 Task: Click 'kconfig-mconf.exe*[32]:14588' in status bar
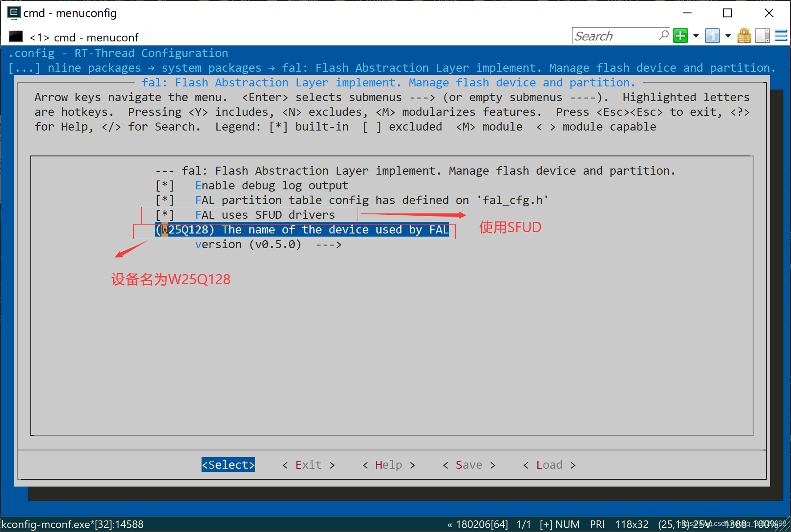(x=73, y=524)
